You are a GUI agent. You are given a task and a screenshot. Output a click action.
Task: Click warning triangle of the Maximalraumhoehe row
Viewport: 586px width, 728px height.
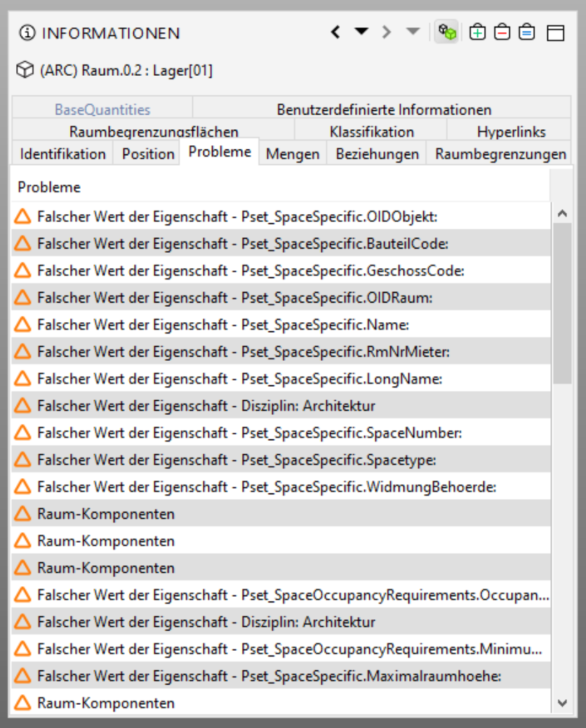(x=22, y=675)
